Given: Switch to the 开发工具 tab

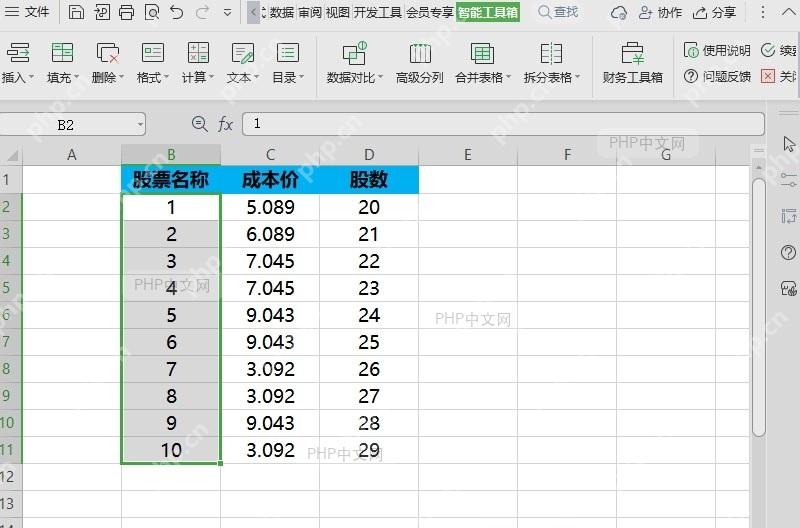Looking at the screenshot, I should (x=378, y=12).
